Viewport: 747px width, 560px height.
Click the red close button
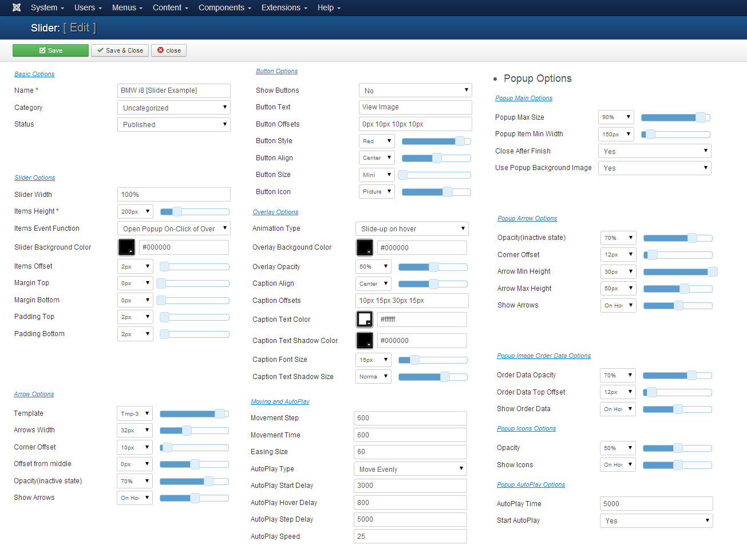pyautogui.click(x=169, y=50)
